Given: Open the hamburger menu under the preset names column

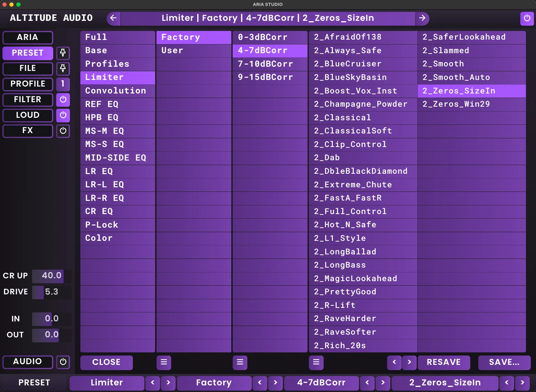Looking at the screenshot, I should 316,362.
